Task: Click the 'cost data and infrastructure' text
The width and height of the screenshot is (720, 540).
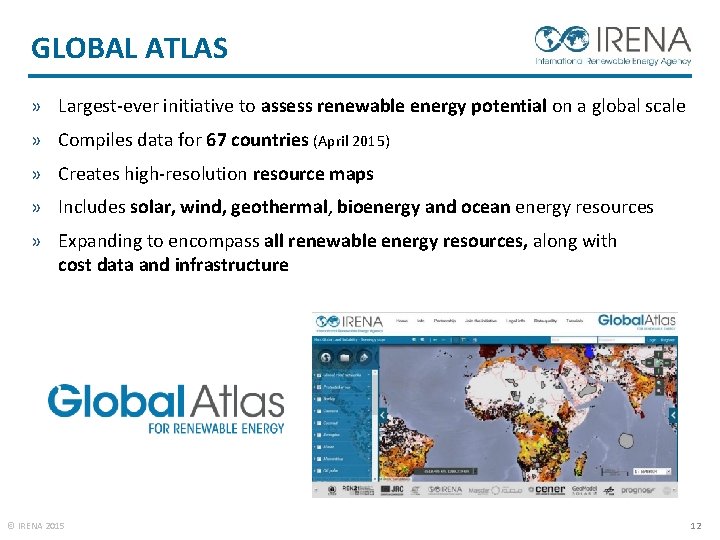Action: (x=173, y=265)
